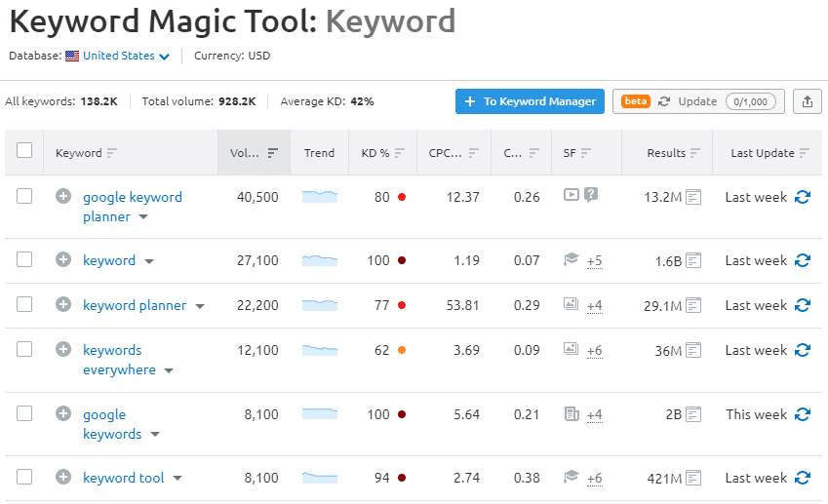Expand arrow next to 'keyword tool'
The width and height of the screenshot is (828, 504).
point(177,479)
